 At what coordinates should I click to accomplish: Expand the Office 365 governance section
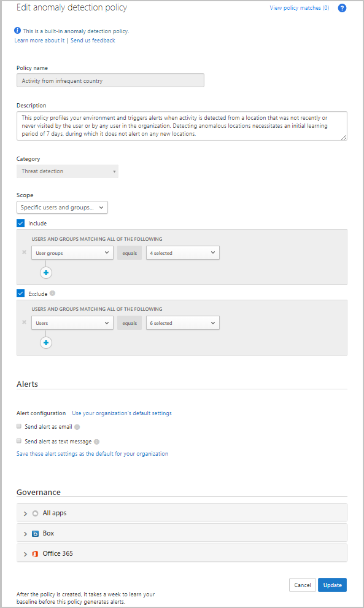(182, 553)
